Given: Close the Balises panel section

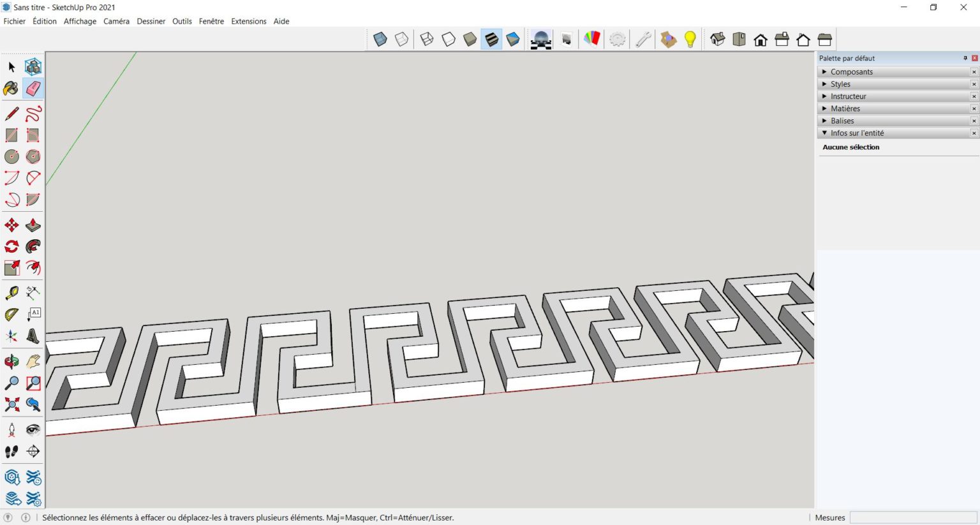Looking at the screenshot, I should 974,121.
